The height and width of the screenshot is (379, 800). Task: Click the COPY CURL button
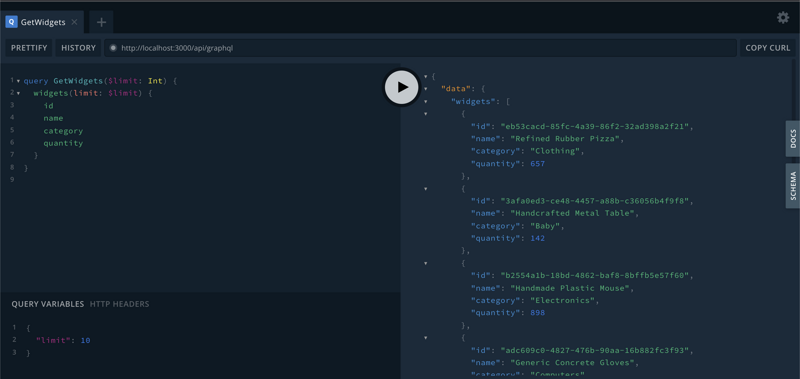tap(767, 48)
